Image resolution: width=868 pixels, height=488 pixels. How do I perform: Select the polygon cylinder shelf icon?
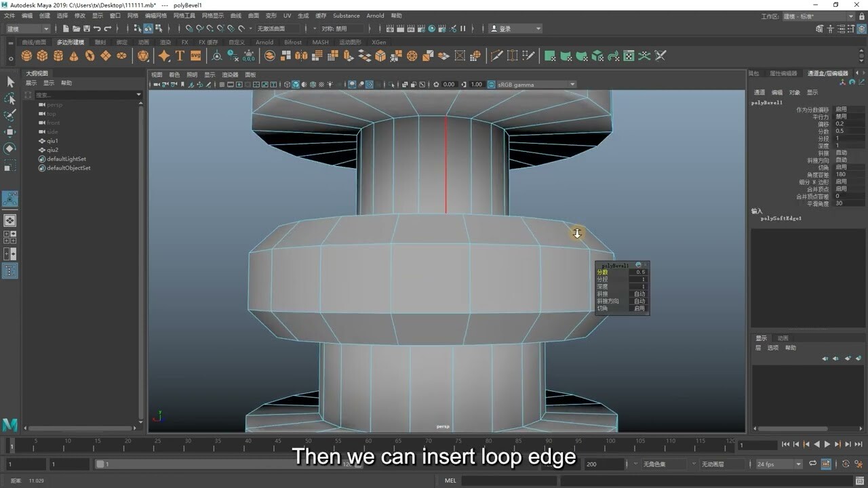coord(58,56)
